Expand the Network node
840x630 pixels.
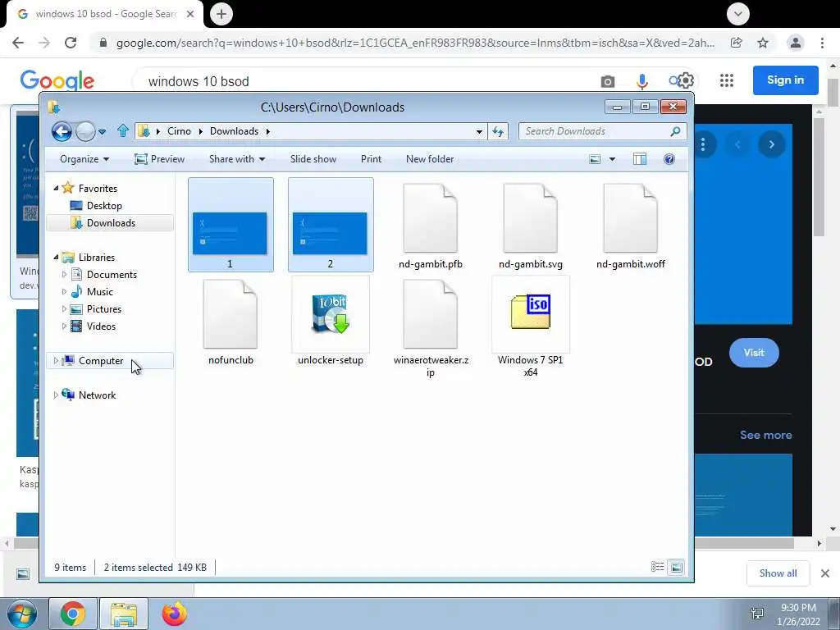(56, 395)
